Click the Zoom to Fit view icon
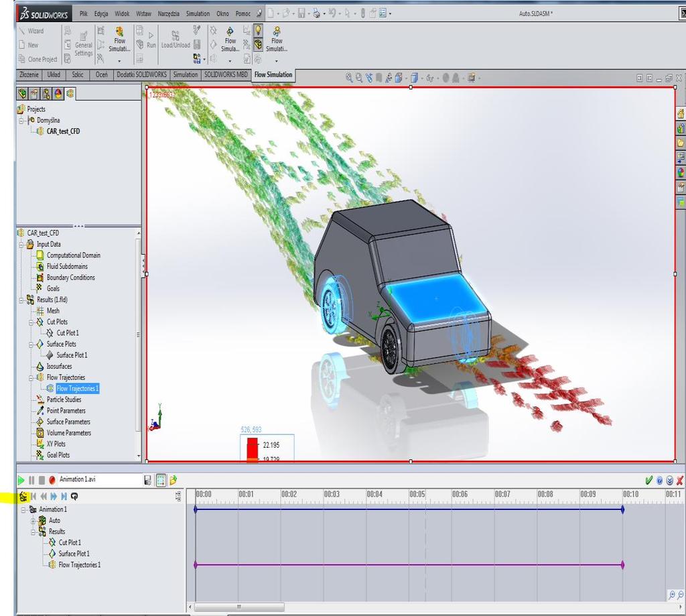This screenshot has height=616, width=686. pyautogui.click(x=348, y=78)
